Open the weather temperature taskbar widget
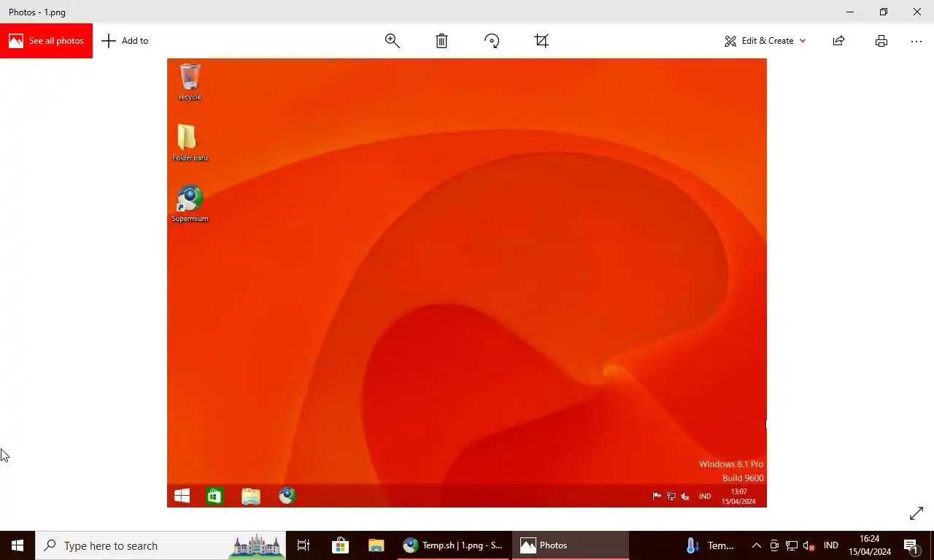Image resolution: width=934 pixels, height=560 pixels. (x=711, y=545)
